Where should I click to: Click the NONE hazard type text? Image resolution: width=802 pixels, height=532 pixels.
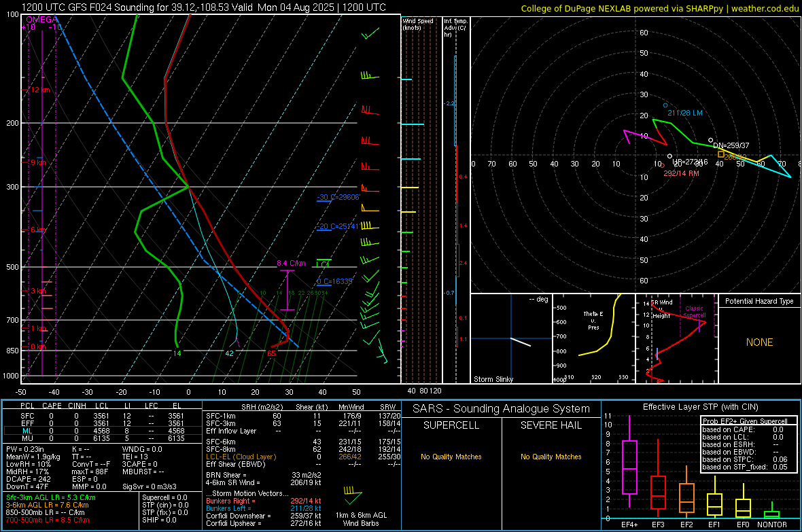(760, 342)
